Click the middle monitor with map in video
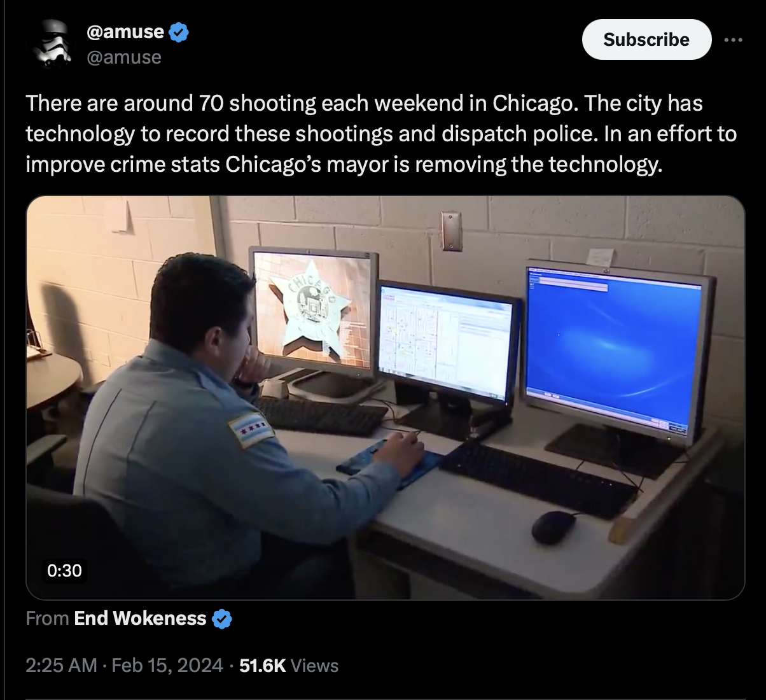Viewport: 766px width, 700px height. (446, 343)
